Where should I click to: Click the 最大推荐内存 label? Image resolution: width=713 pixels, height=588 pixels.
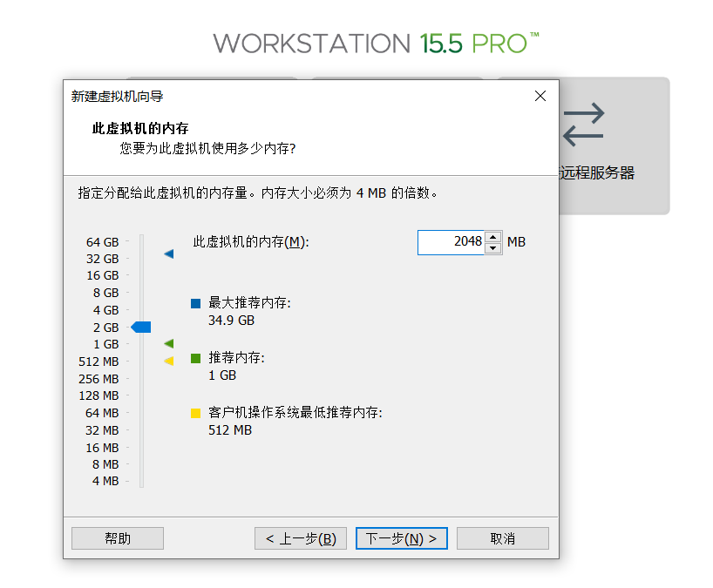pyautogui.click(x=249, y=302)
